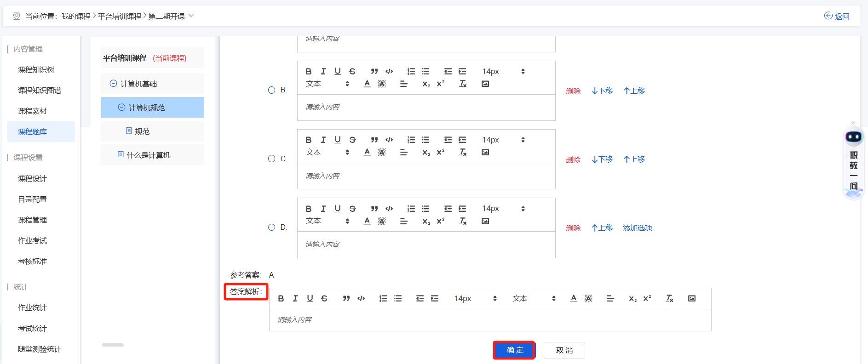Viewport: 868px width, 364px height.
Task: Clear formatting in answer analysis editor
Action: pos(669,298)
